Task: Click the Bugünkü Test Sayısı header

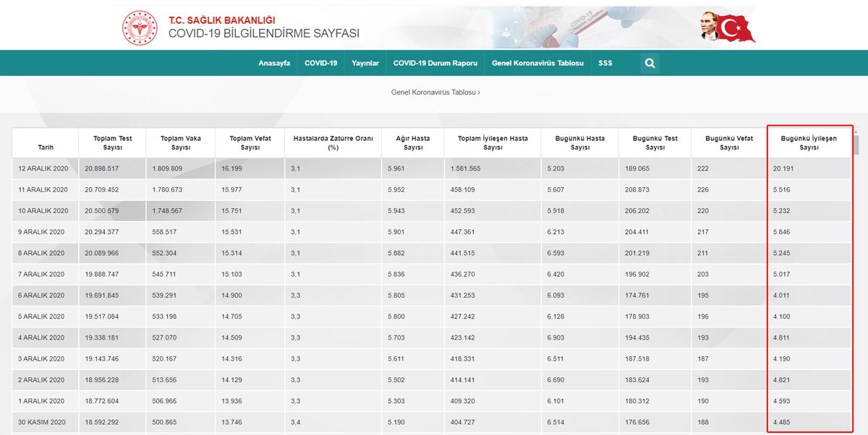Action: (655, 143)
